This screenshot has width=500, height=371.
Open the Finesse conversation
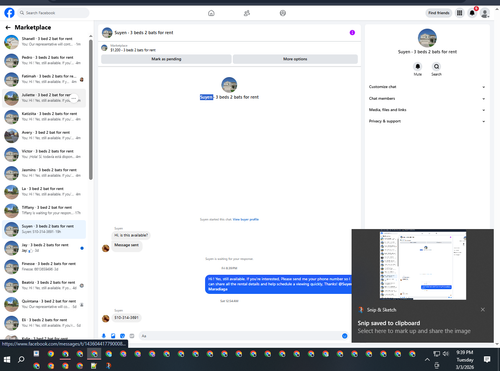pyautogui.click(x=44, y=267)
